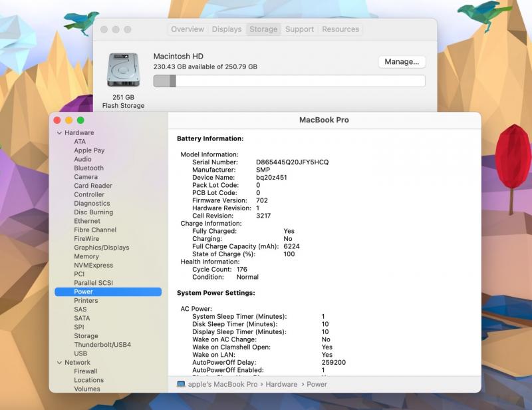The image size is (532, 410).
Task: Click the AutoPowerOff Delay value 259200
Action: pos(334,363)
